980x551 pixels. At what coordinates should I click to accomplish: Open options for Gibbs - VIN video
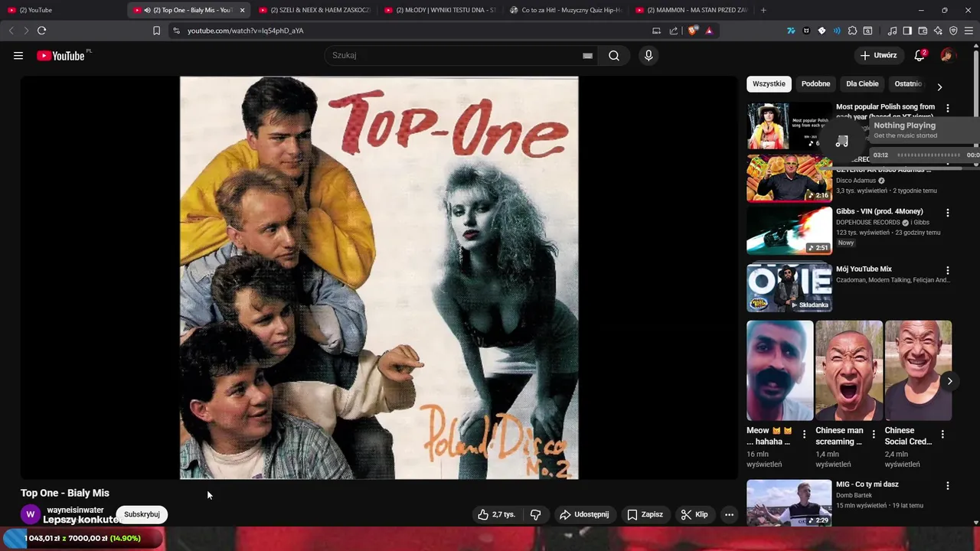point(948,213)
